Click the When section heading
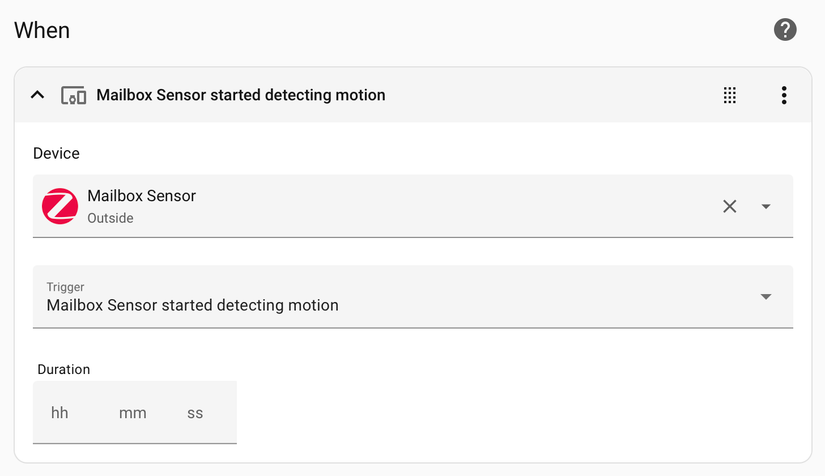This screenshot has height=476, width=825. pos(42,30)
